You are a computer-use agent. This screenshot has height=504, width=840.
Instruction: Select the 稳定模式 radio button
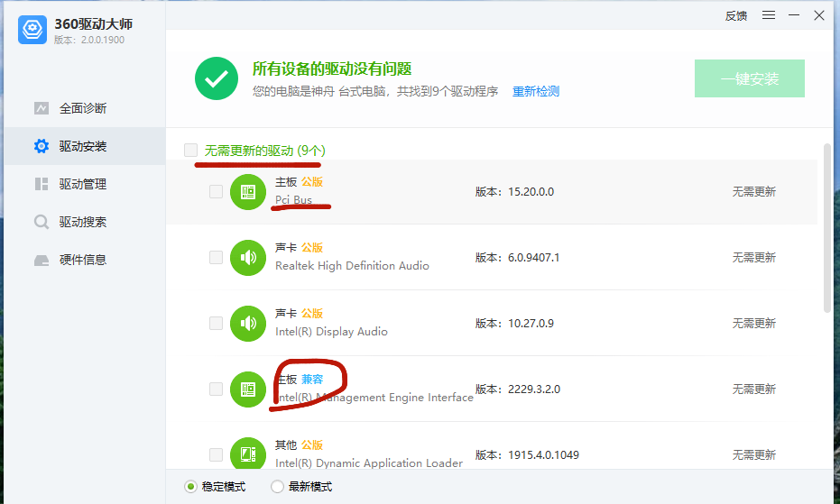click(190, 486)
